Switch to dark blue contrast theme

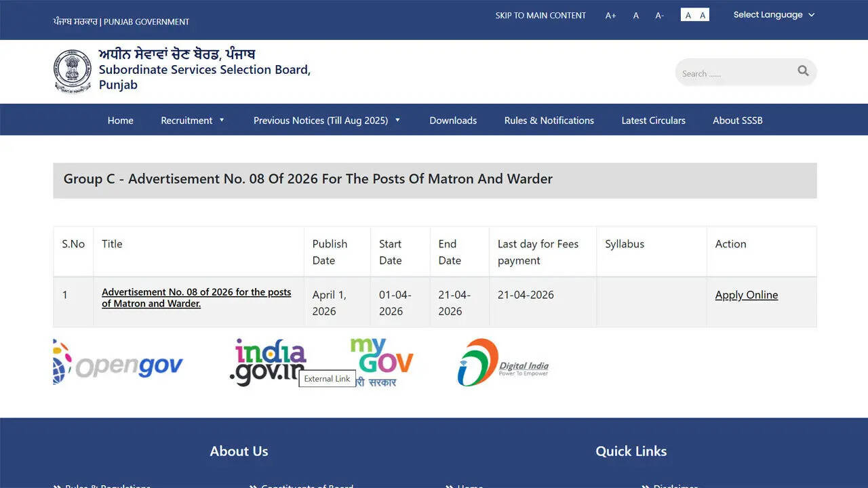(x=703, y=16)
